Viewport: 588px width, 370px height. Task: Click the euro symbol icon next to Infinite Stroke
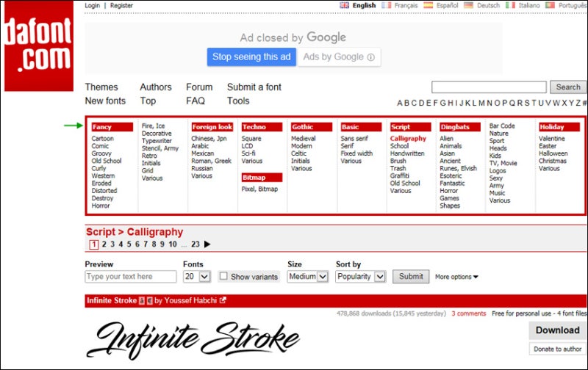149,301
